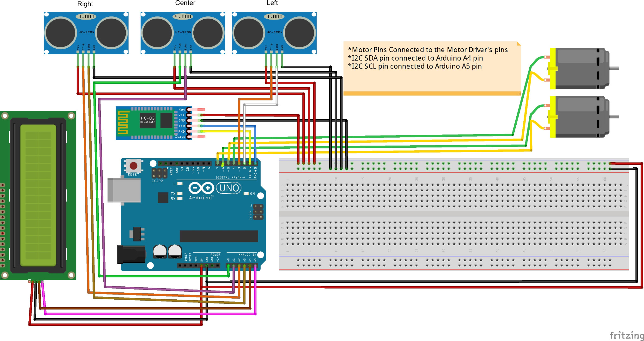This screenshot has height=341, width=644.
Task: Select the ICSP2 header on Arduino
Action: click(160, 173)
